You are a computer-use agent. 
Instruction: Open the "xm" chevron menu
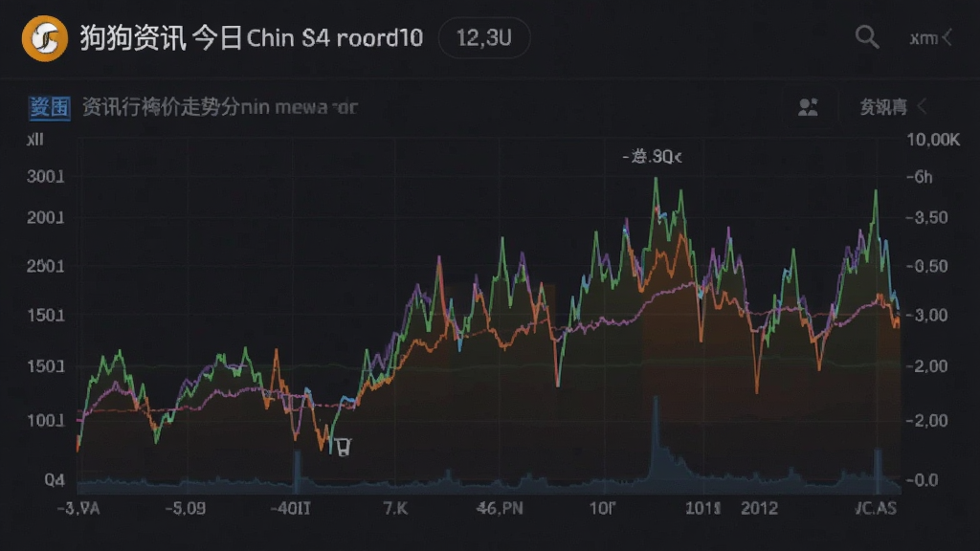click(931, 38)
